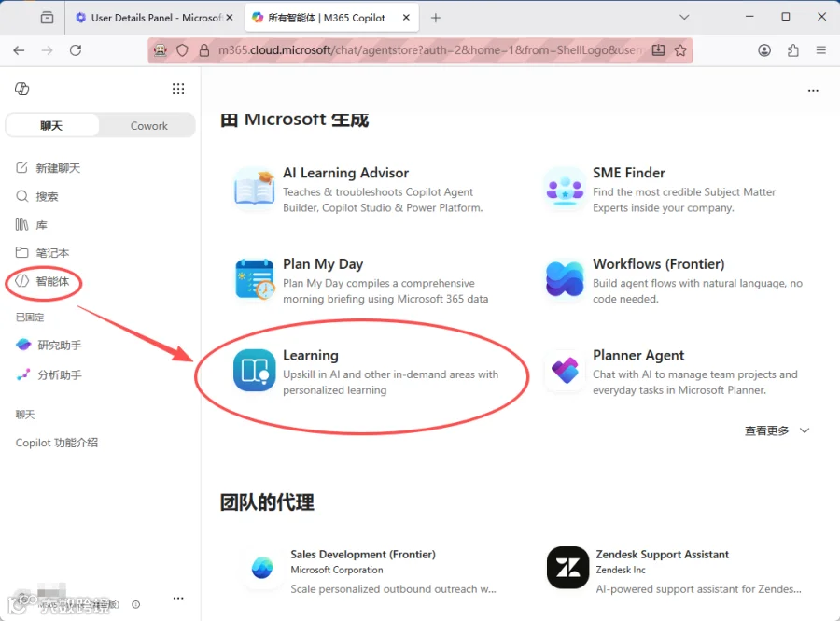Open 搜索 in the sidebar
Viewport: 840px width, 621px height.
click(47, 196)
